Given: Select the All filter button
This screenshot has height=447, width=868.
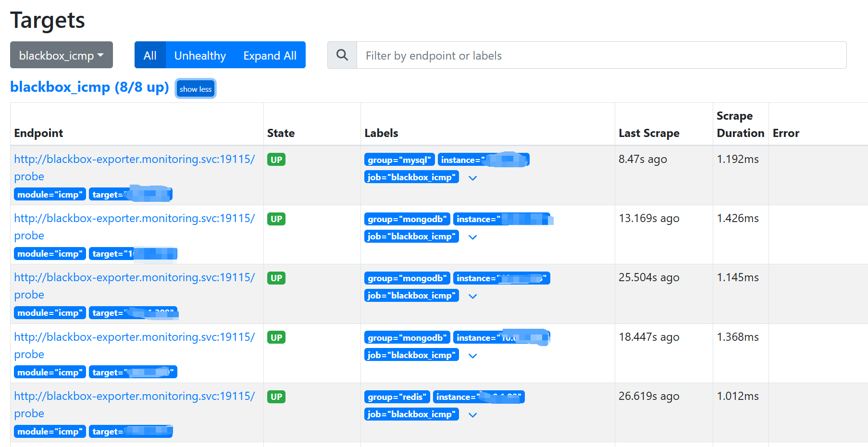Looking at the screenshot, I should pos(150,55).
